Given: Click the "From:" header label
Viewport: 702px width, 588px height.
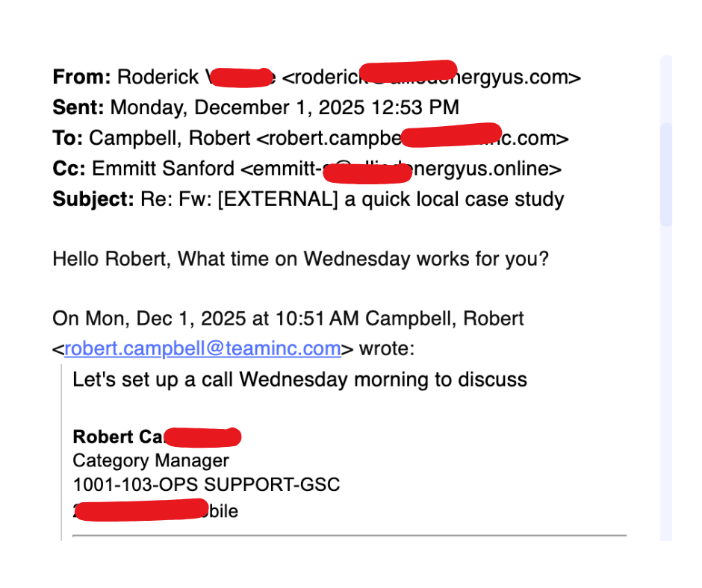Looking at the screenshot, I should 81,77.
